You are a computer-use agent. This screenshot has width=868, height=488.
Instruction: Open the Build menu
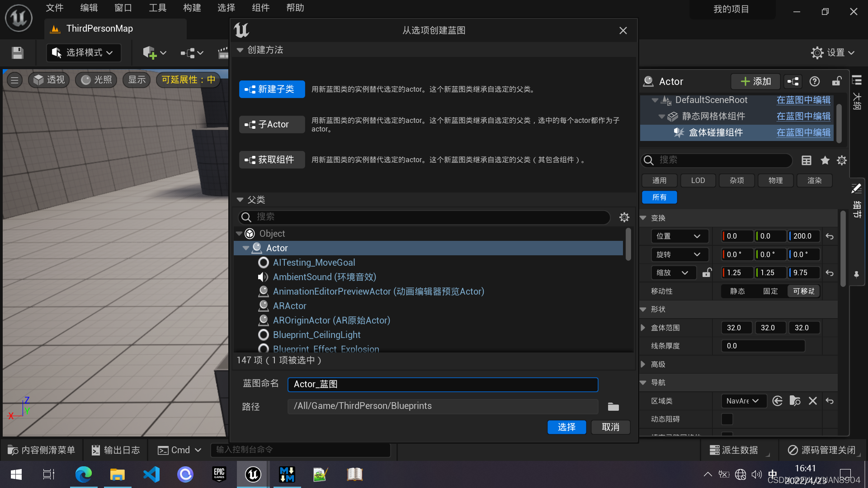pyautogui.click(x=192, y=8)
